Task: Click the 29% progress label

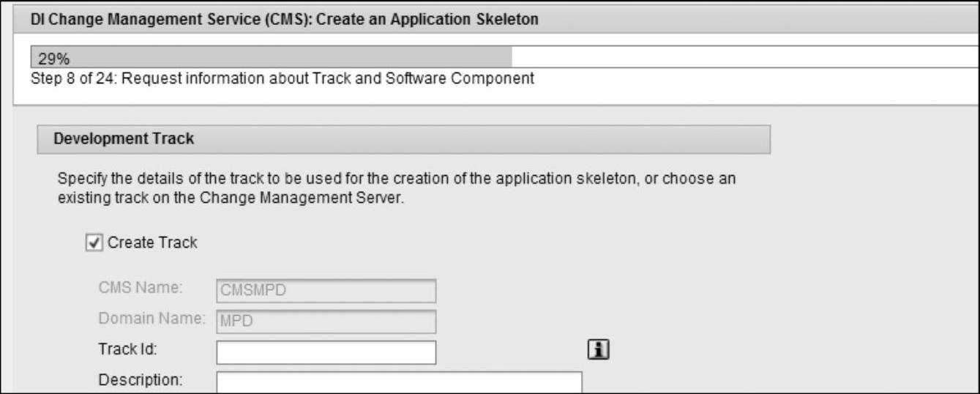Action: [x=48, y=59]
